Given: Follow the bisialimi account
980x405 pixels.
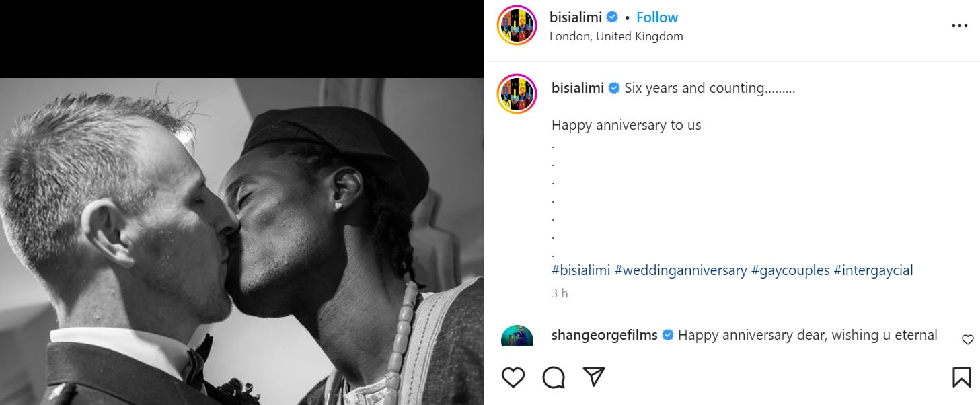Looking at the screenshot, I should click(657, 17).
